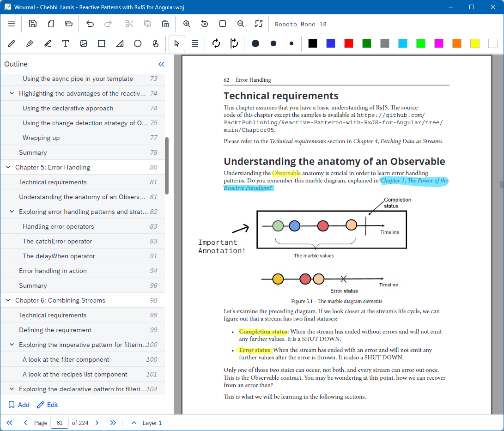Screen dimensions: 504x431
Task: Jump to the last page
Action: tap(113, 423)
